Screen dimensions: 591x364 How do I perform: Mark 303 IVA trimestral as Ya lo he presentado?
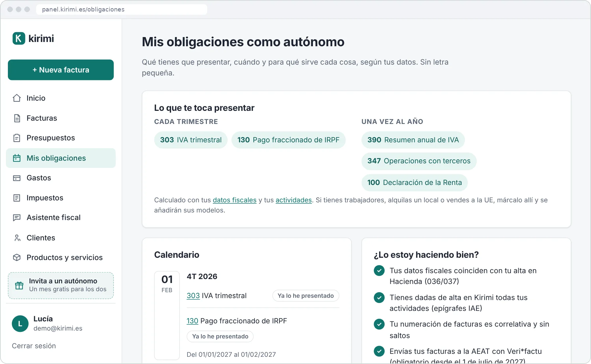tap(306, 296)
